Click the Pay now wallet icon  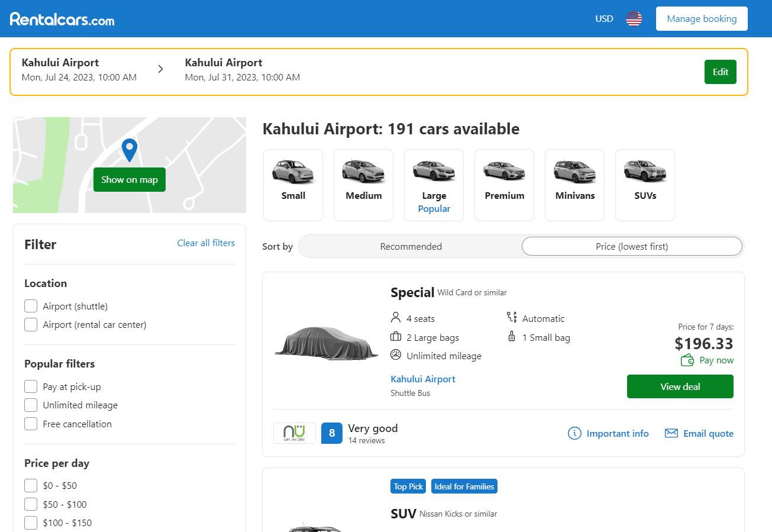pyautogui.click(x=687, y=360)
